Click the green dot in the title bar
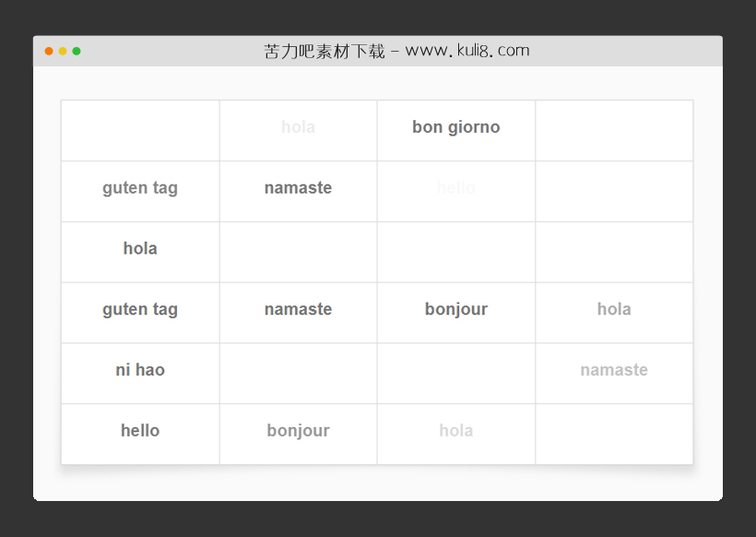Image resolution: width=756 pixels, height=537 pixels. pos(77,52)
